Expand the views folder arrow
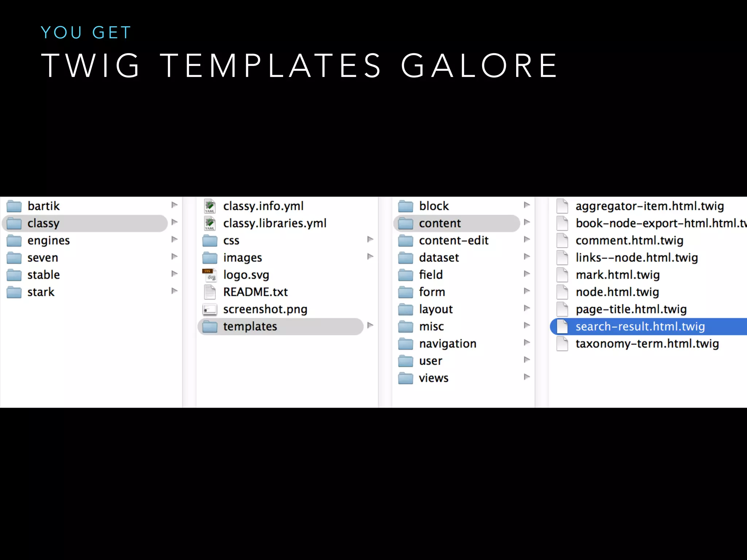 coord(527,377)
